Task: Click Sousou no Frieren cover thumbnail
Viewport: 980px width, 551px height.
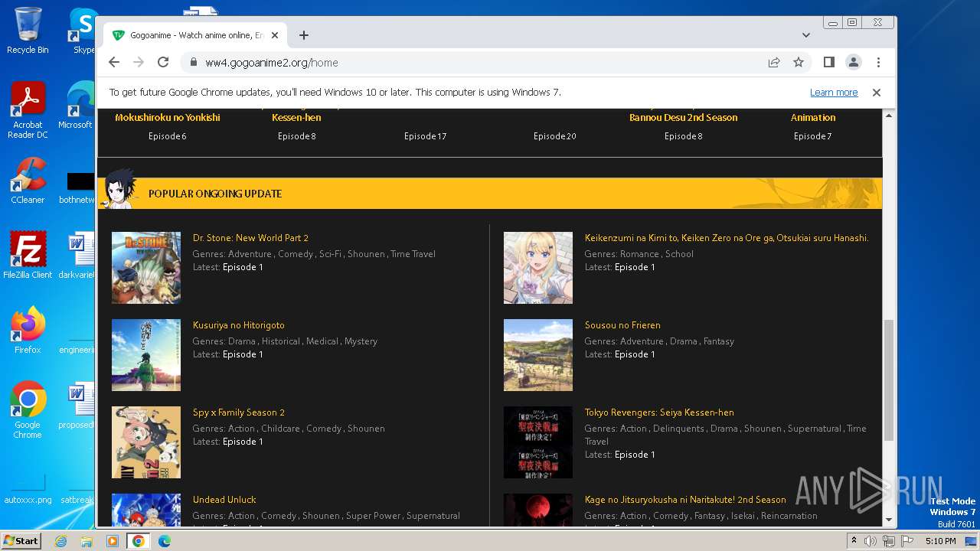Action: (538, 355)
